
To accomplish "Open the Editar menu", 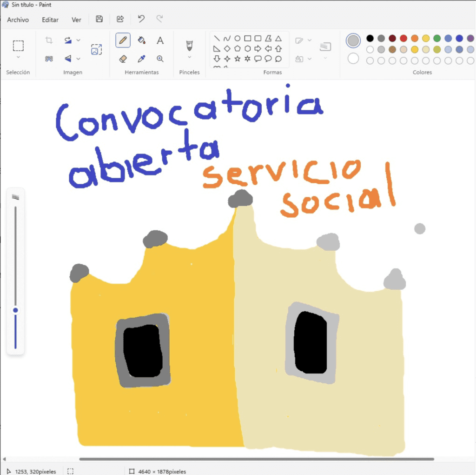I will (50, 20).
